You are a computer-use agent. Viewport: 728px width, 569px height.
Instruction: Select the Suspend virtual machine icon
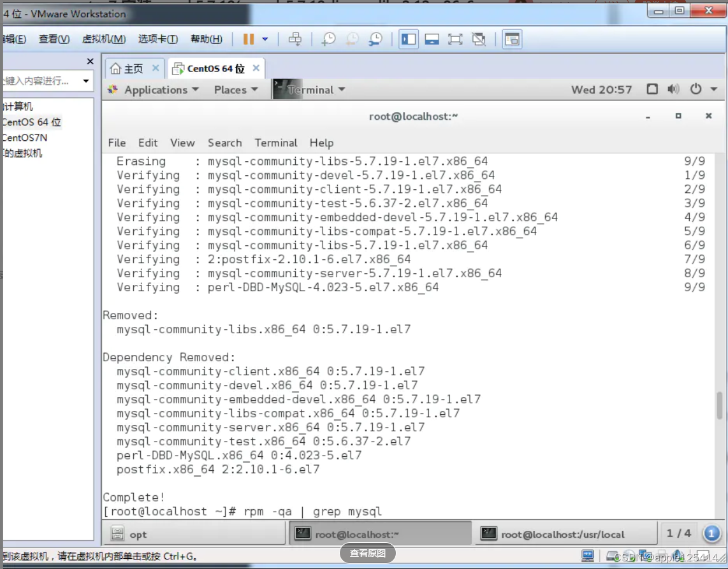tap(248, 39)
